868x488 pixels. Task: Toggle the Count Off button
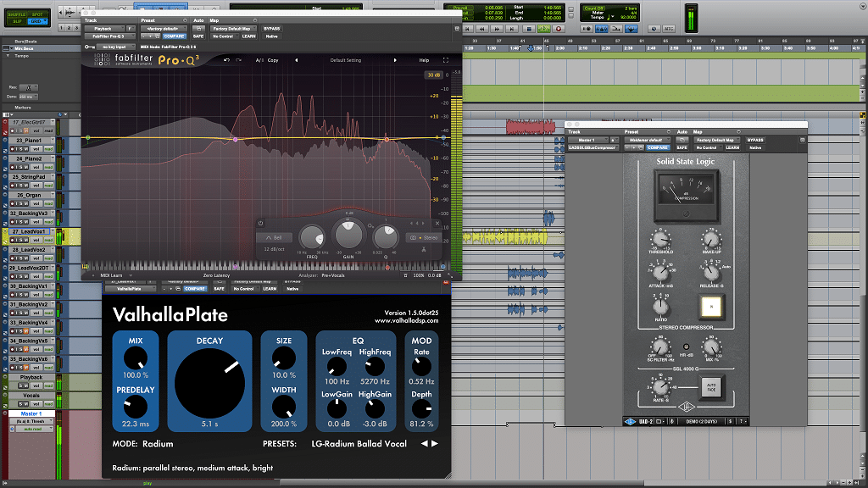(x=593, y=8)
